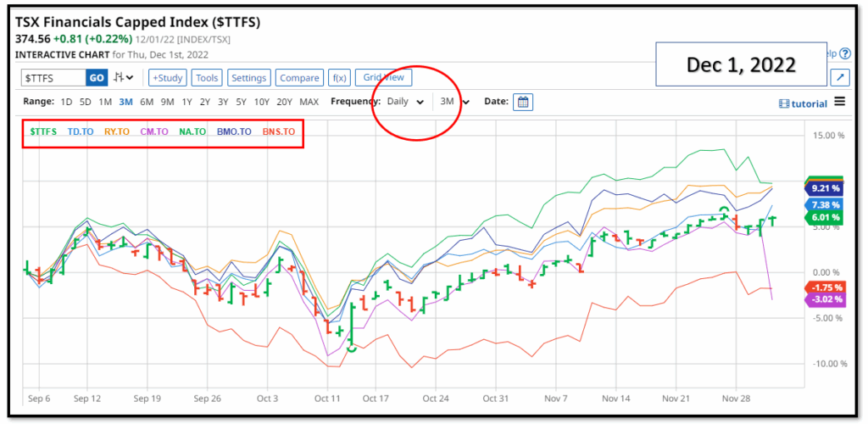Open the Date calendar picker icon
The image size is (868, 424).
click(523, 102)
